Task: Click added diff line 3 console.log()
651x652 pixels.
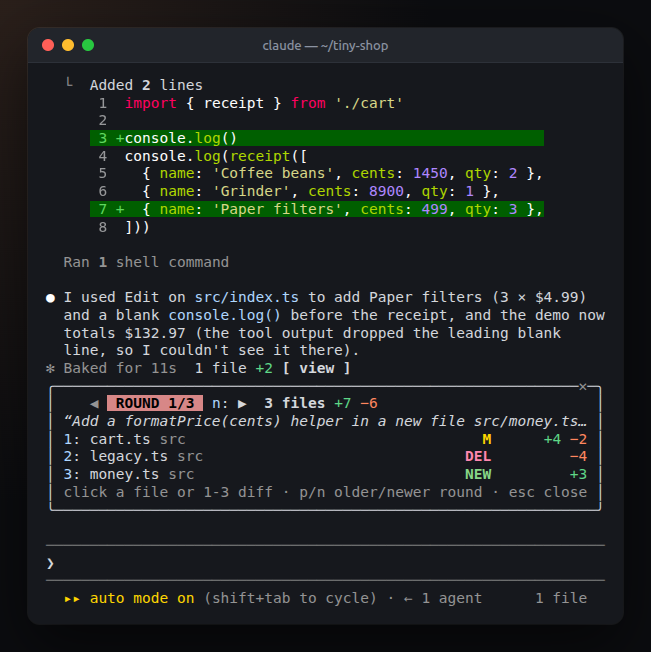Action: [317, 138]
